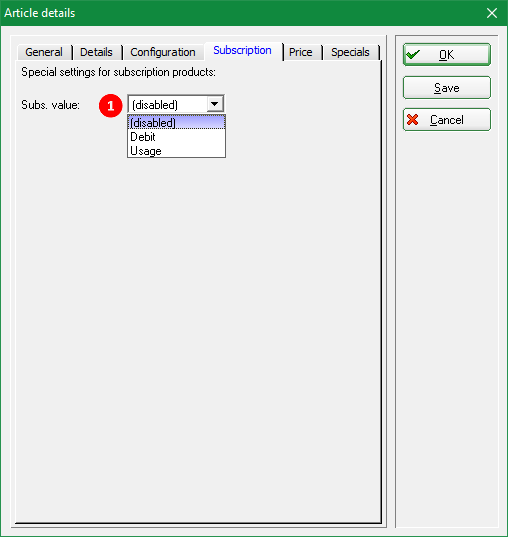
Task: Switch to the General tab
Action: coord(44,52)
